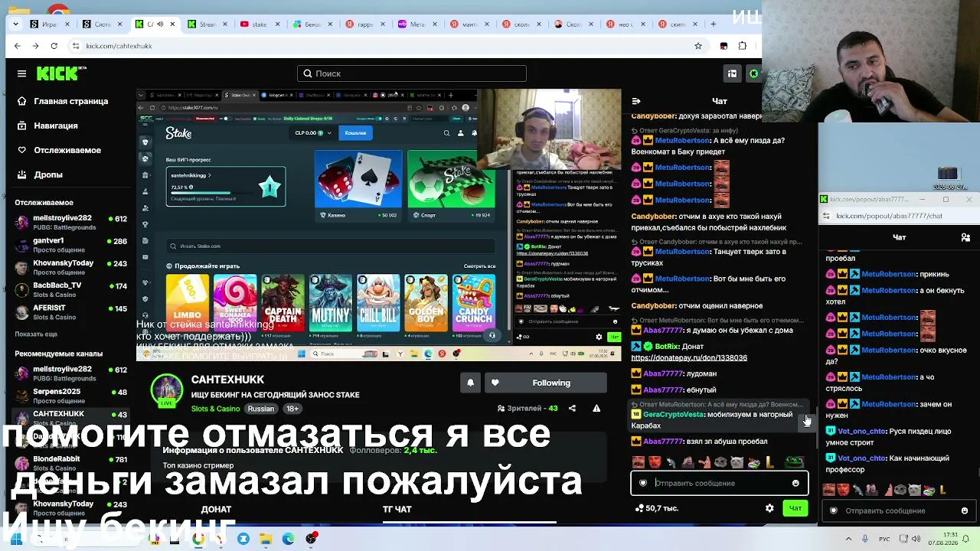Collapse the chat panel with arrow icon
The height and width of the screenshot is (551, 980).
636,101
